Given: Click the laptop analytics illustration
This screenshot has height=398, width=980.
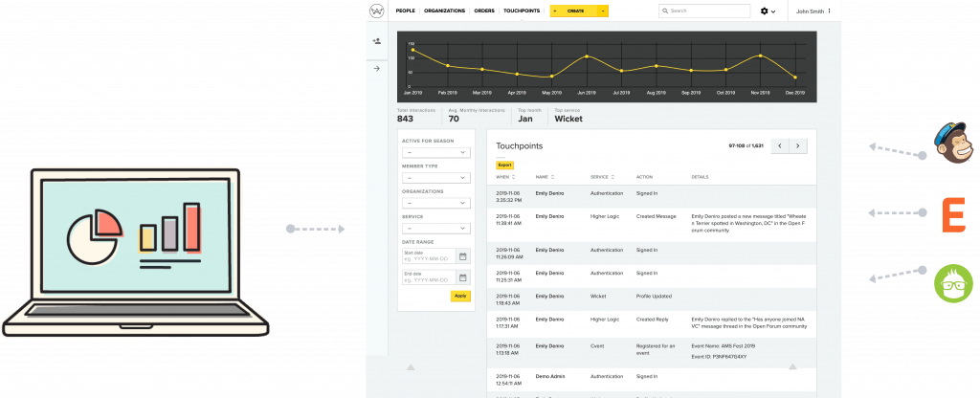Looking at the screenshot, I should 136,252.
